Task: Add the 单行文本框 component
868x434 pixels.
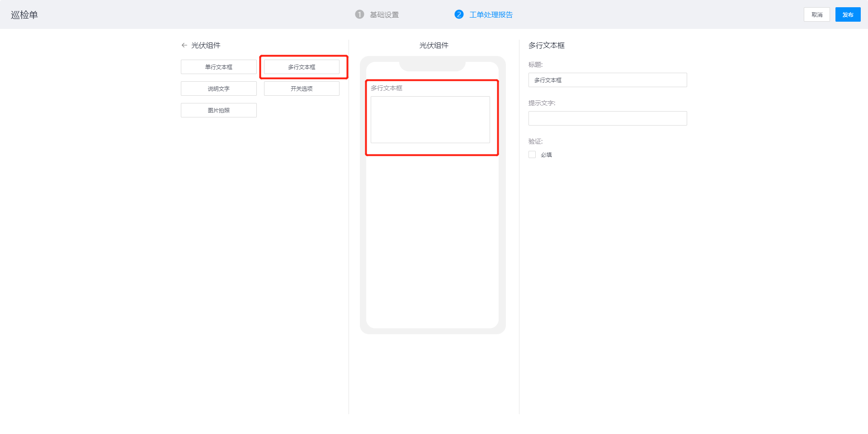Action: (218, 67)
